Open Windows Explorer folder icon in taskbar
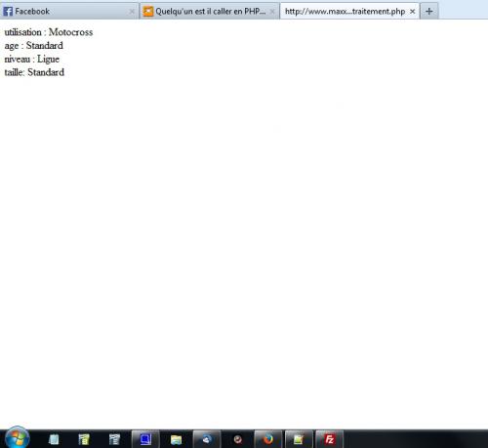 pyautogui.click(x=176, y=439)
